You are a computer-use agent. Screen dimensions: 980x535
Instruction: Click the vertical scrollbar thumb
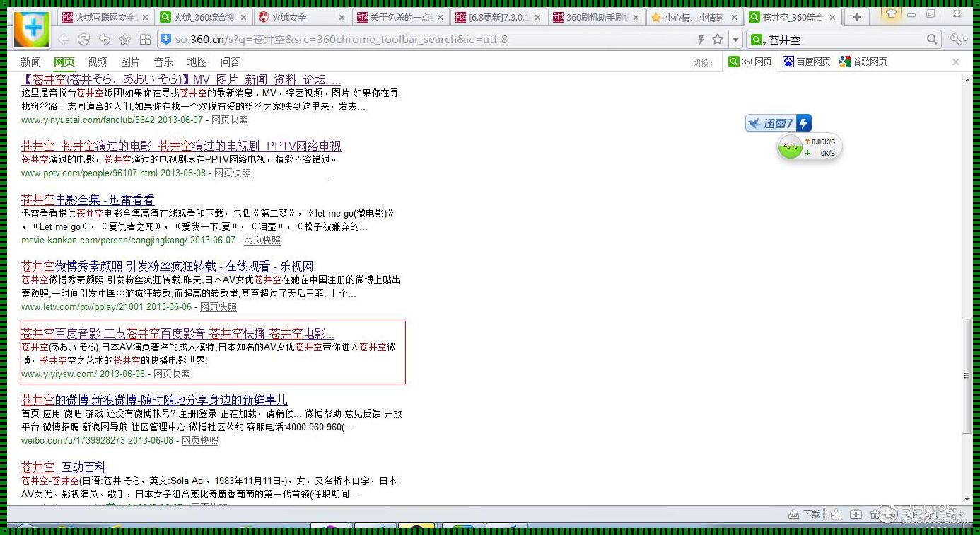tap(967, 376)
